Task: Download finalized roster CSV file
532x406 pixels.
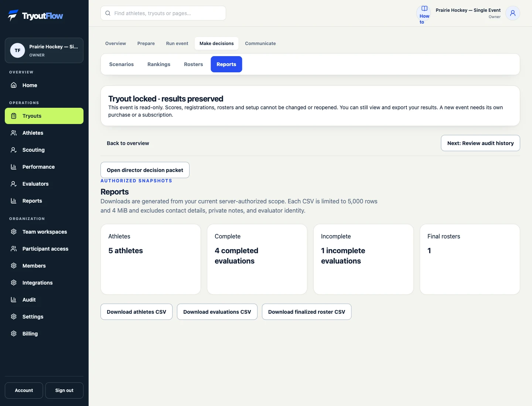Action: pos(307,312)
